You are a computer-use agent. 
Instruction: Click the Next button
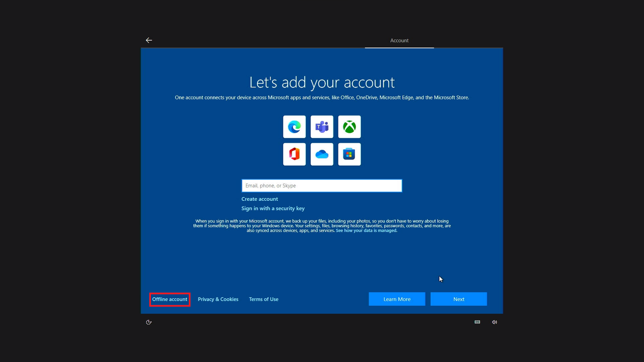[459, 299]
